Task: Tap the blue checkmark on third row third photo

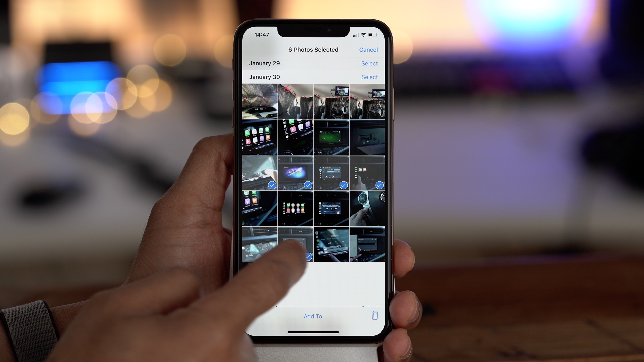Action: (x=343, y=185)
